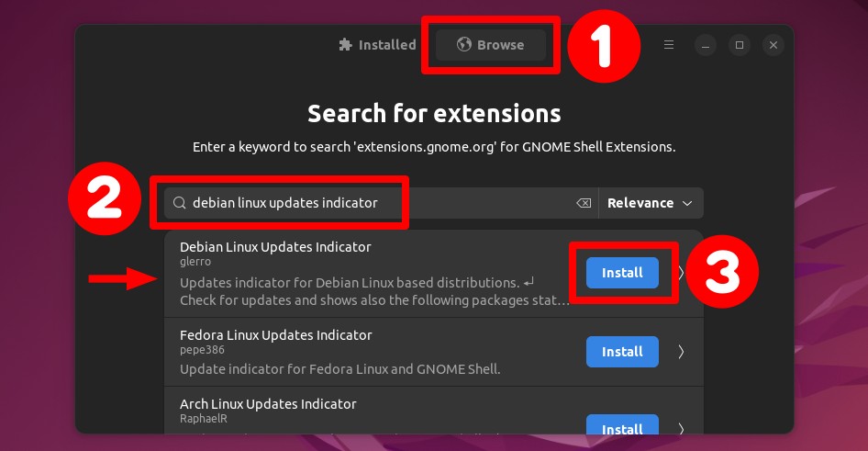Click the puzzle piece Installed icon
The image size is (868, 451).
[x=345, y=44]
